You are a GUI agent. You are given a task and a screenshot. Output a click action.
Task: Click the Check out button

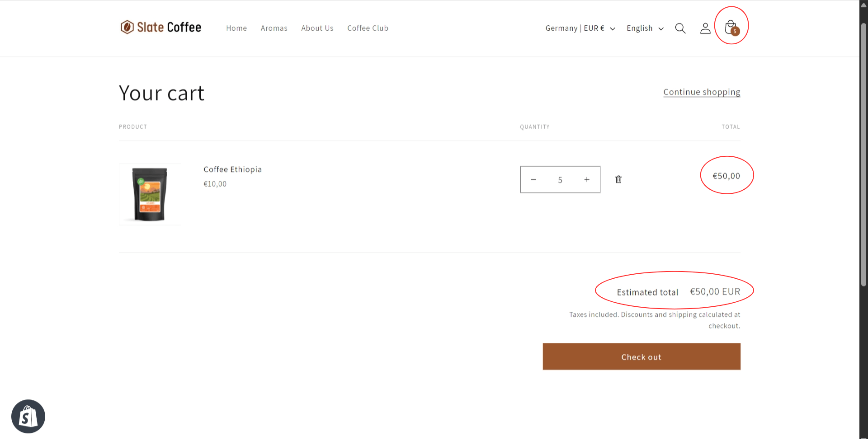point(641,356)
